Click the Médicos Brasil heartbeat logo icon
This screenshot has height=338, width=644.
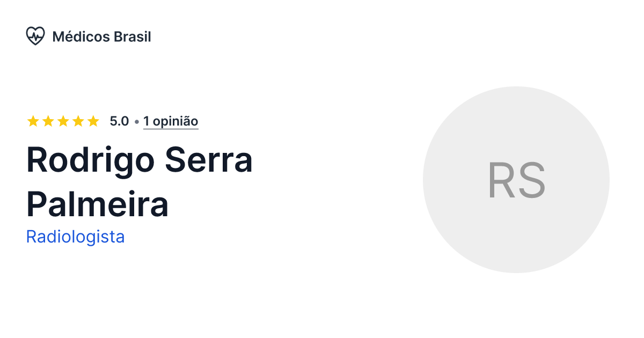click(35, 36)
